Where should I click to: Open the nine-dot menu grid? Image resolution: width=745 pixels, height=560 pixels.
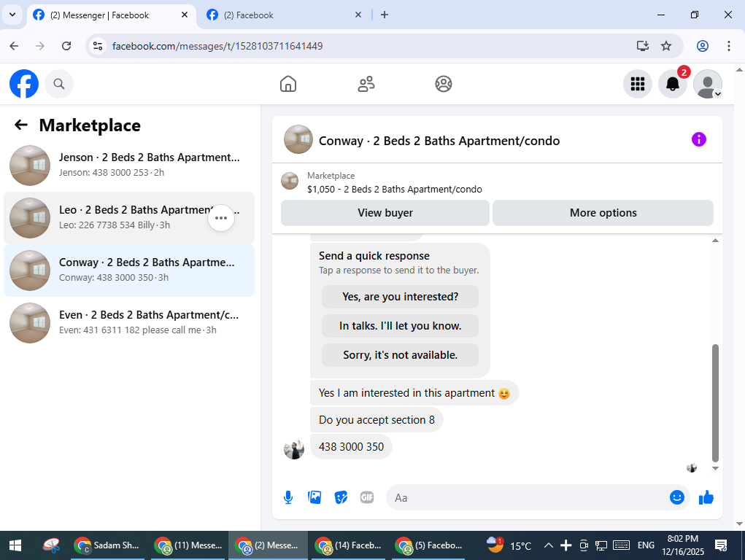click(637, 84)
